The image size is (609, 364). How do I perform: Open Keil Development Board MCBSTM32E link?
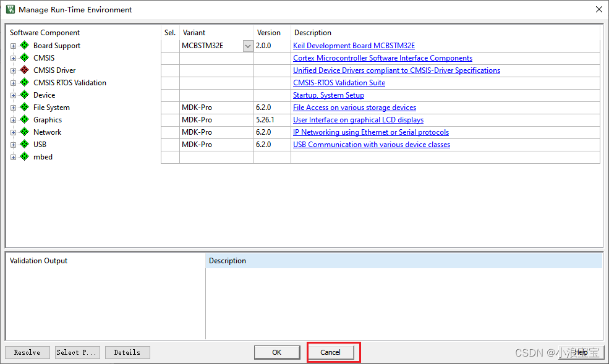(x=354, y=46)
